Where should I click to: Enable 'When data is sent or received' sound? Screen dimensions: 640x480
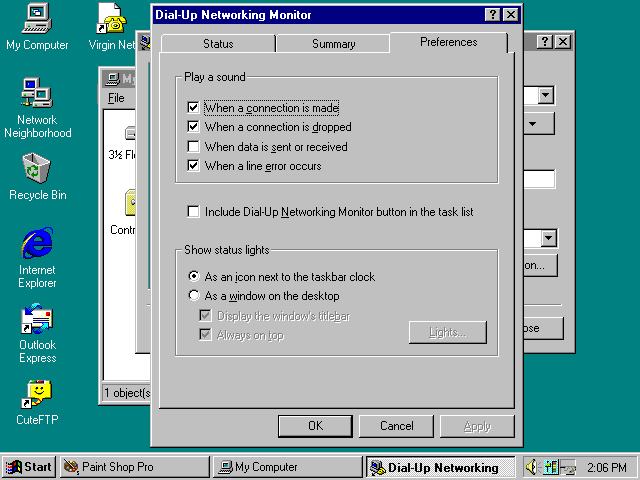[x=194, y=147]
